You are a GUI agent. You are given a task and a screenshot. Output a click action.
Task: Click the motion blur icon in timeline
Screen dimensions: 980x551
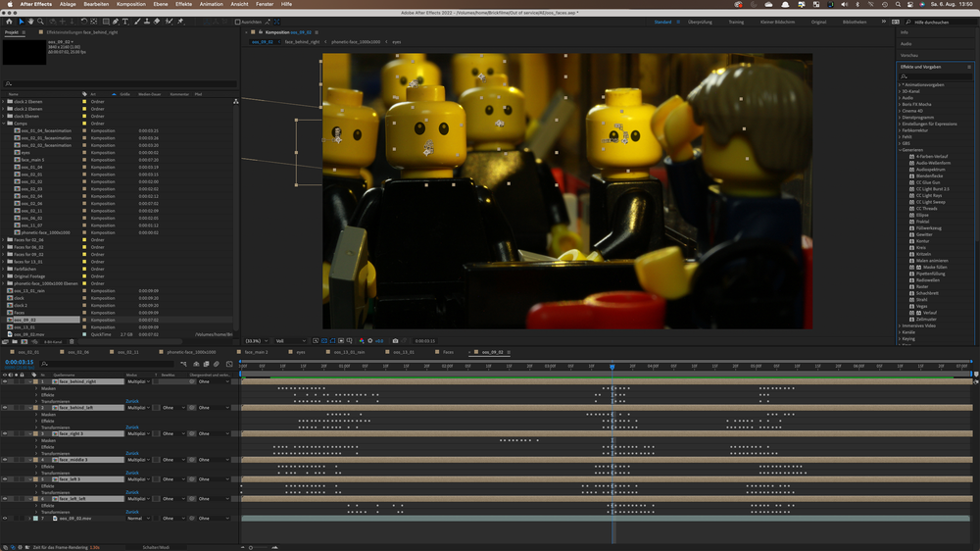click(217, 364)
